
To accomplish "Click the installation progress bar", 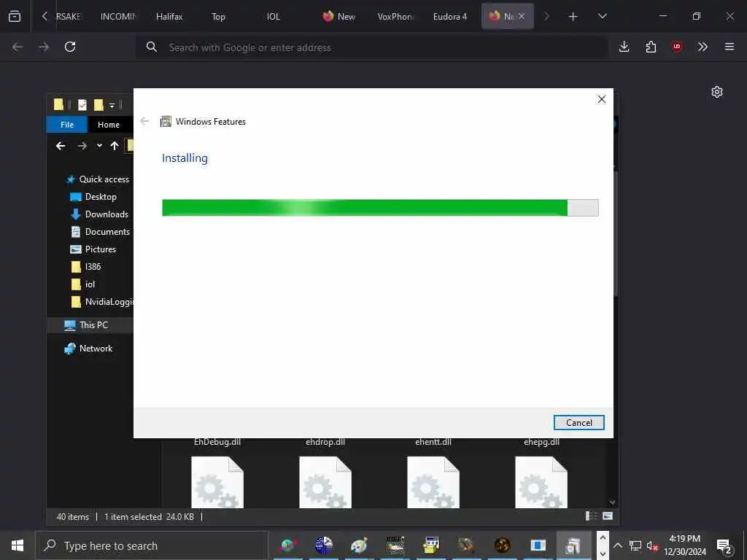I will (380, 208).
